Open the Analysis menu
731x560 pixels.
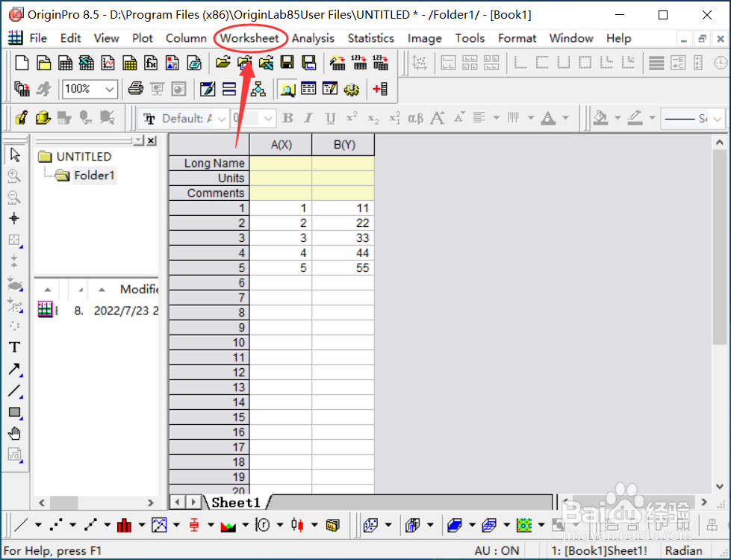[x=313, y=38]
